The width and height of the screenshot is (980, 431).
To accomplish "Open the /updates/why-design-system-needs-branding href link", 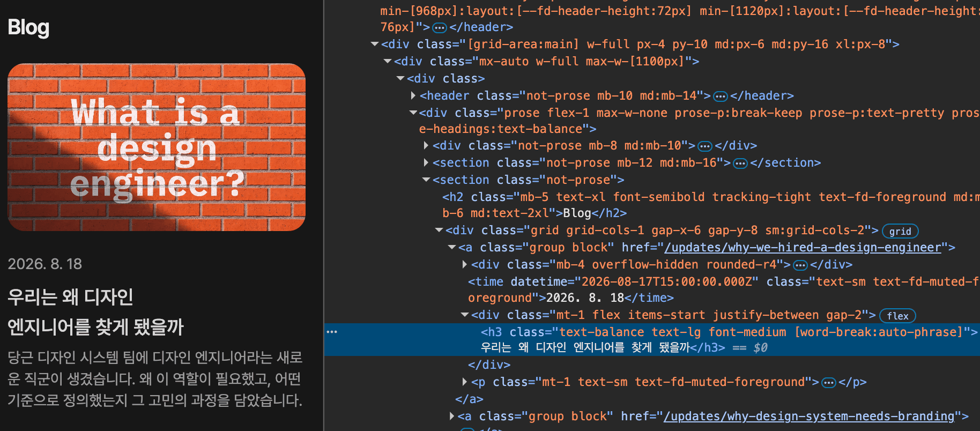I will (809, 416).
